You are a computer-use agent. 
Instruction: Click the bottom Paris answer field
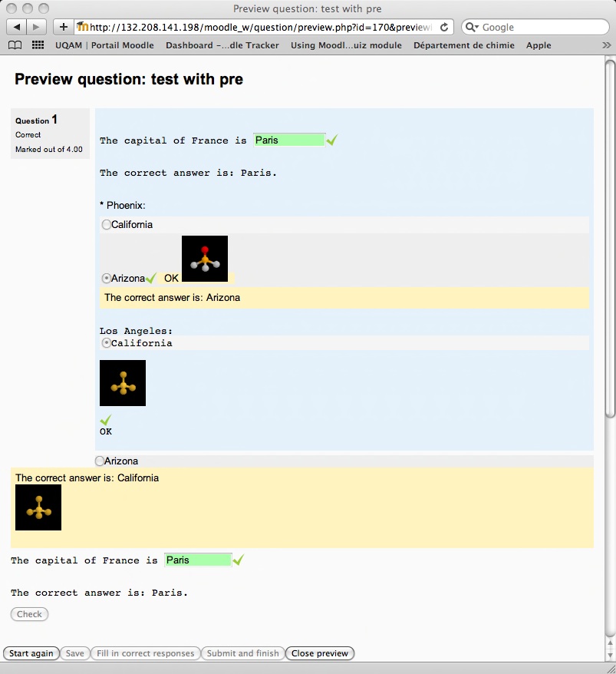(198, 560)
